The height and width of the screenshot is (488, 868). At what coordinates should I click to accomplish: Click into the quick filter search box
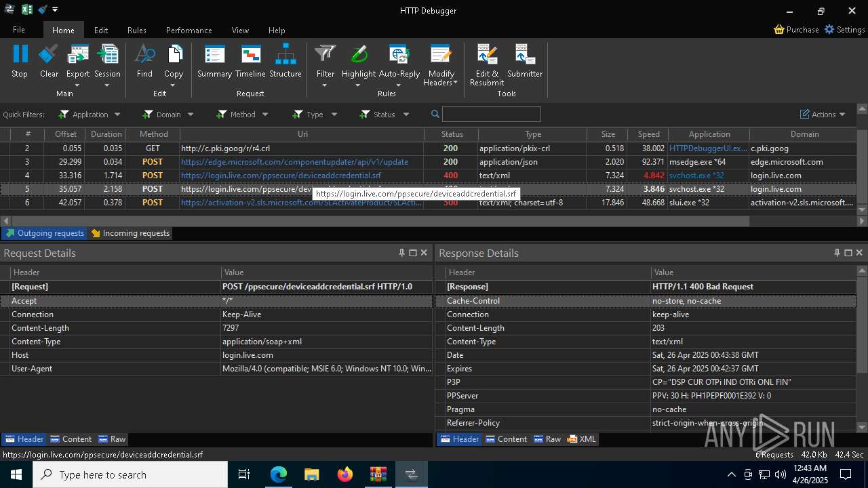492,115
